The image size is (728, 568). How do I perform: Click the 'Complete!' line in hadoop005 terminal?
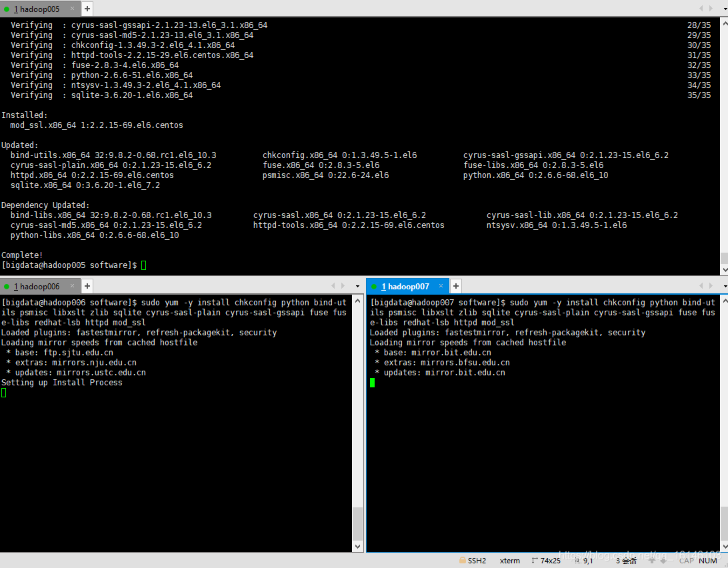coord(22,255)
